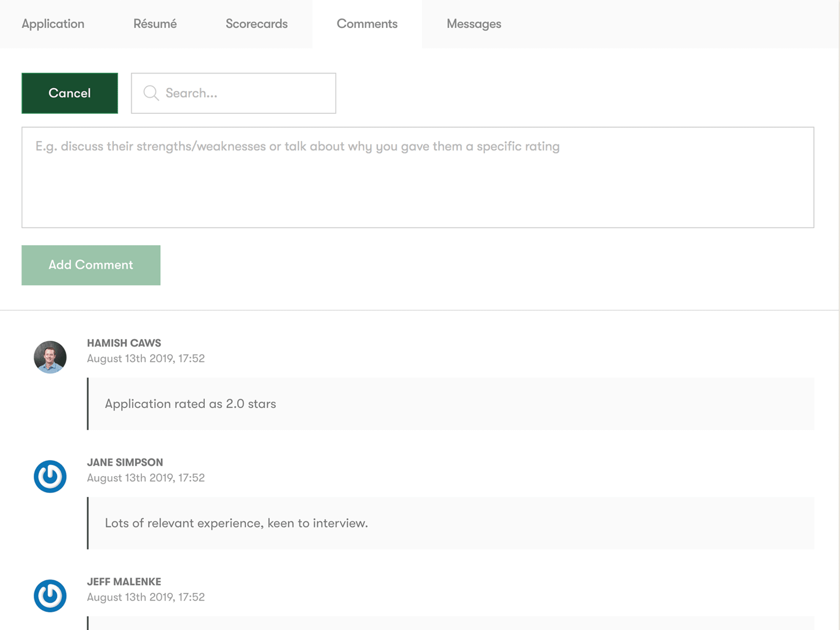Viewport: 840px width, 630px height.
Task: Click the magnifying glass search icon
Action: coord(151,93)
